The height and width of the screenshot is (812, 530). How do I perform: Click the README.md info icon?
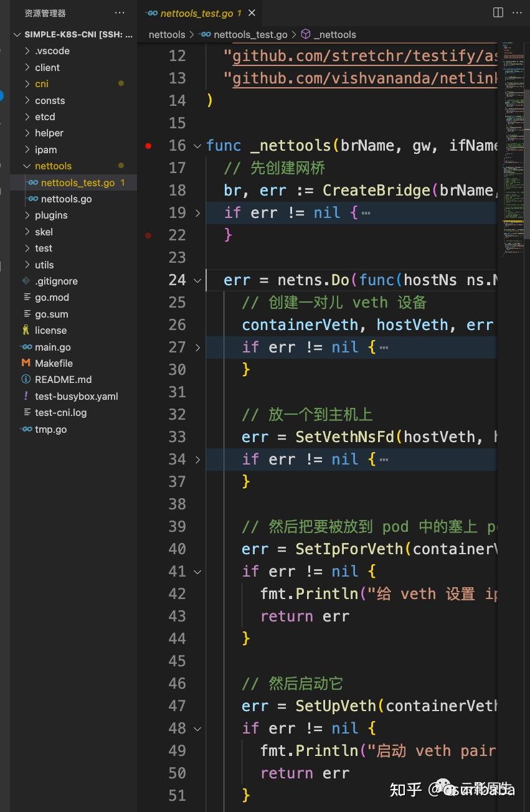pos(26,379)
